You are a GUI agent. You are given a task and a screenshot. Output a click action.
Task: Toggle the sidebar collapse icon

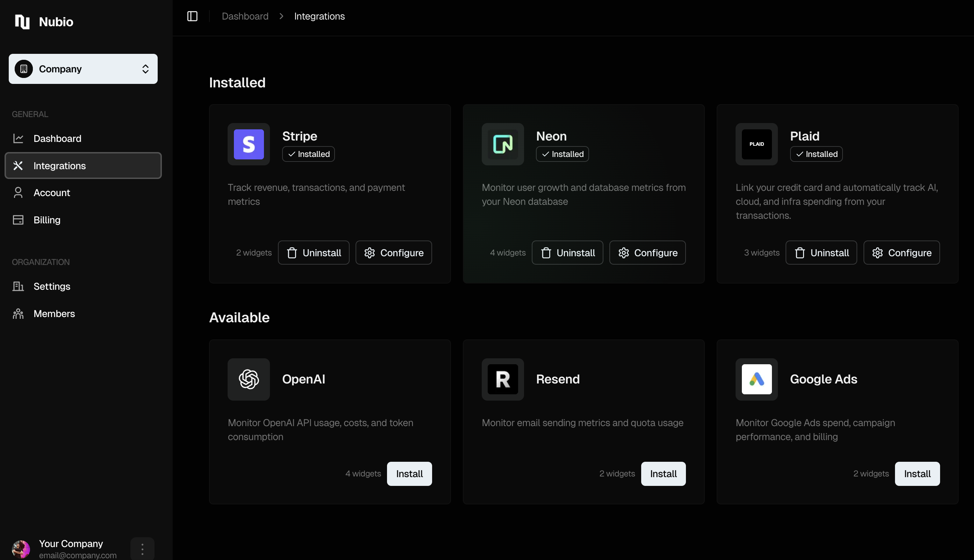tap(192, 16)
